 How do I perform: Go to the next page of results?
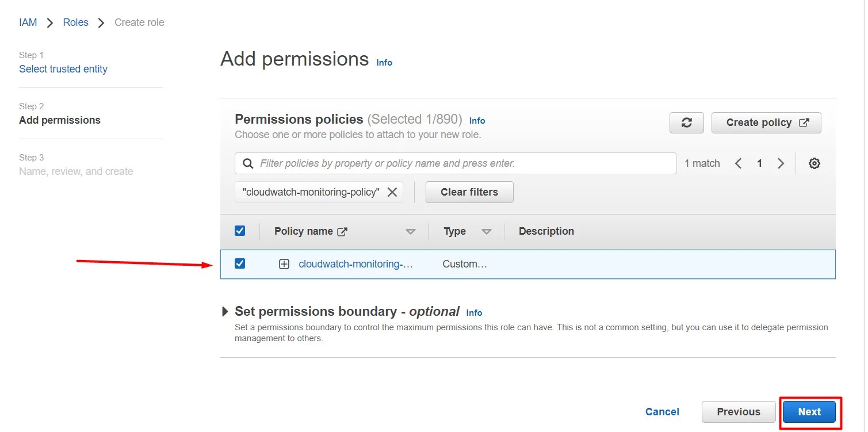(x=781, y=163)
